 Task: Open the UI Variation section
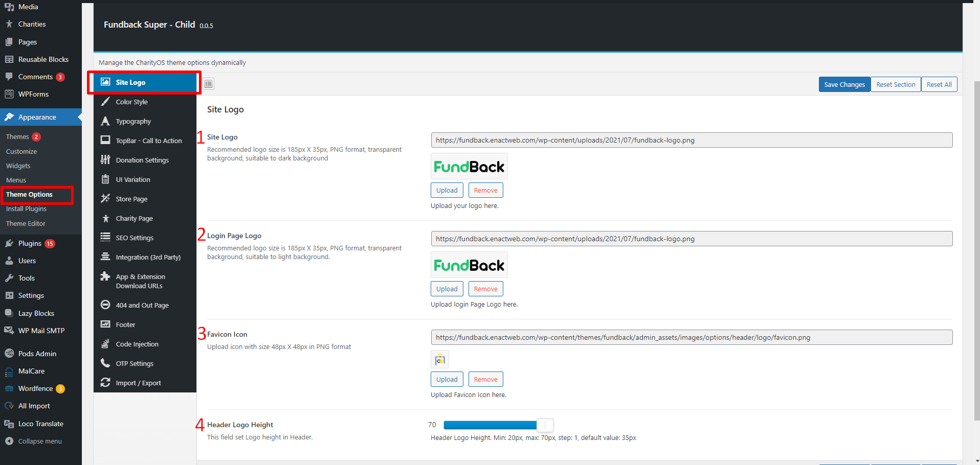pyautogui.click(x=133, y=179)
